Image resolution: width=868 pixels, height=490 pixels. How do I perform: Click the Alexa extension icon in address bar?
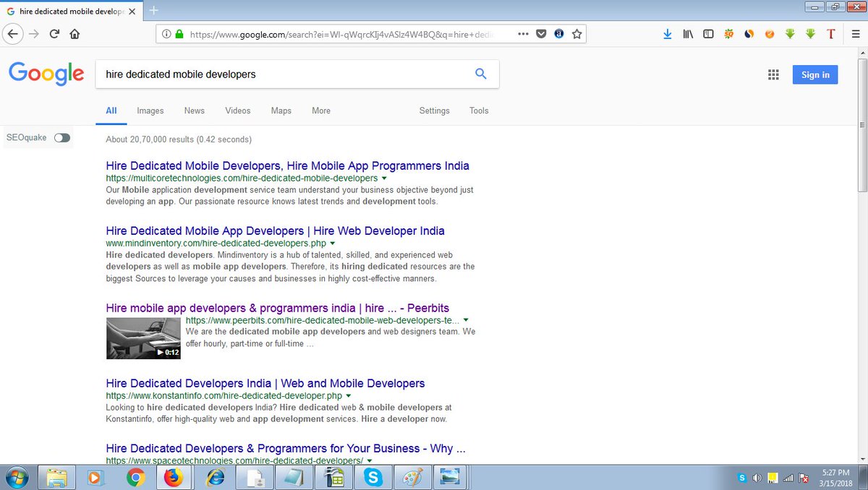[x=558, y=34]
